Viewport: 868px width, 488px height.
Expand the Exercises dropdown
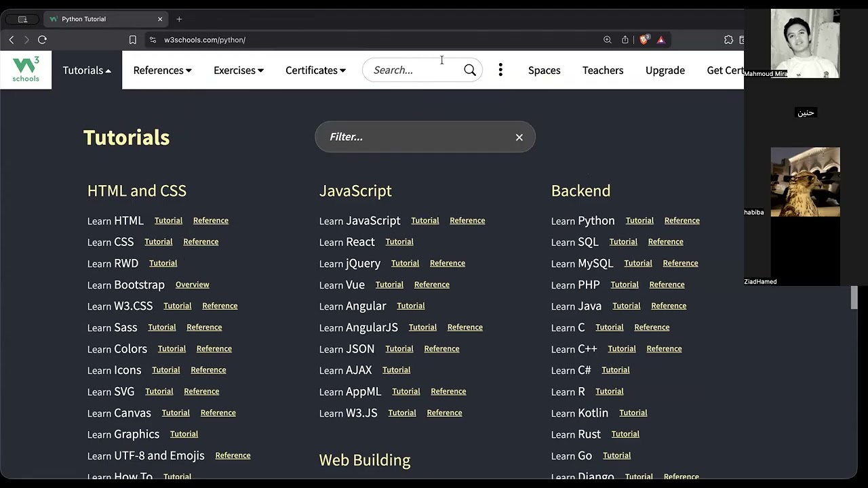[x=238, y=70]
